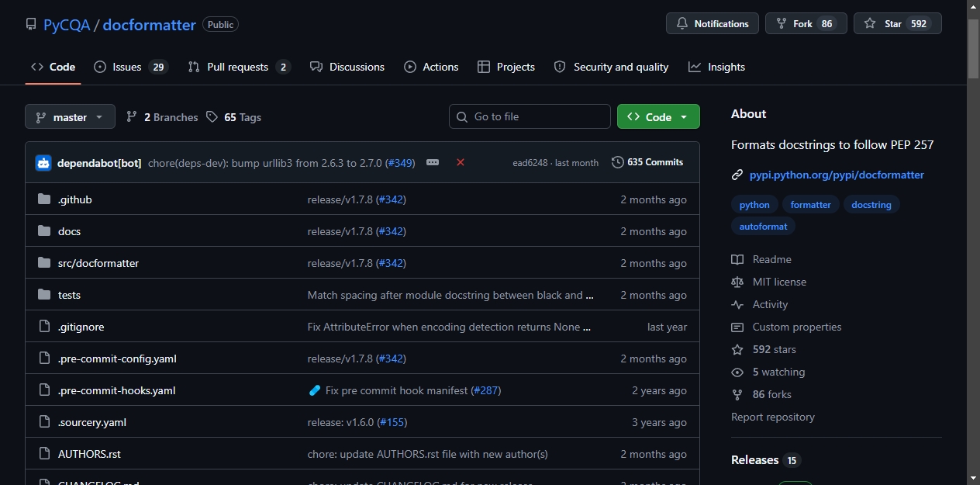980x485 pixels.
Task: Open the Insights tab
Action: pyautogui.click(x=716, y=67)
